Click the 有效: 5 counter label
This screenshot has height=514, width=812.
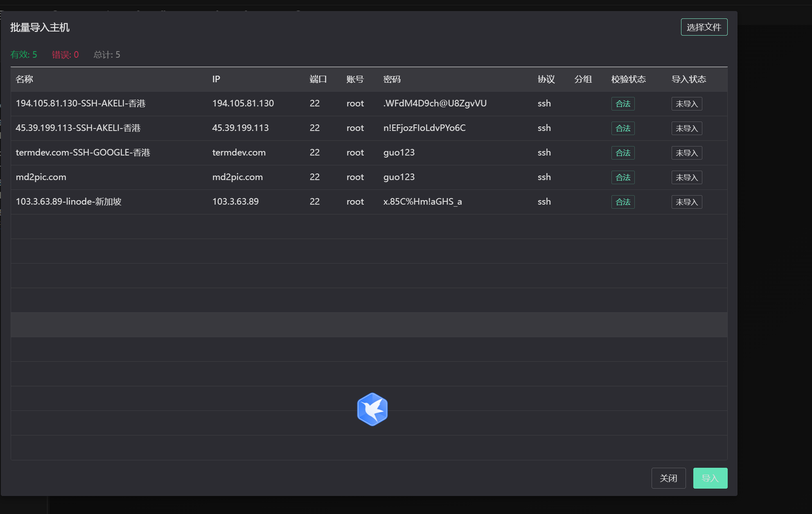pos(24,54)
